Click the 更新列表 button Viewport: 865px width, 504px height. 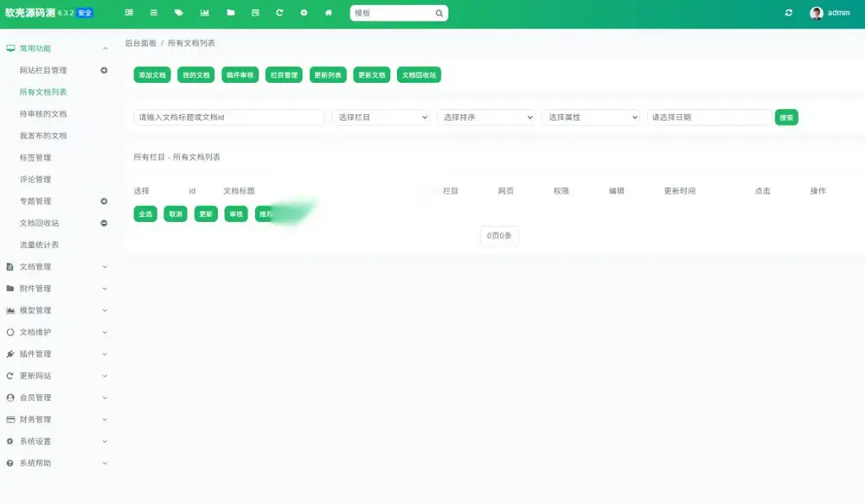(328, 75)
